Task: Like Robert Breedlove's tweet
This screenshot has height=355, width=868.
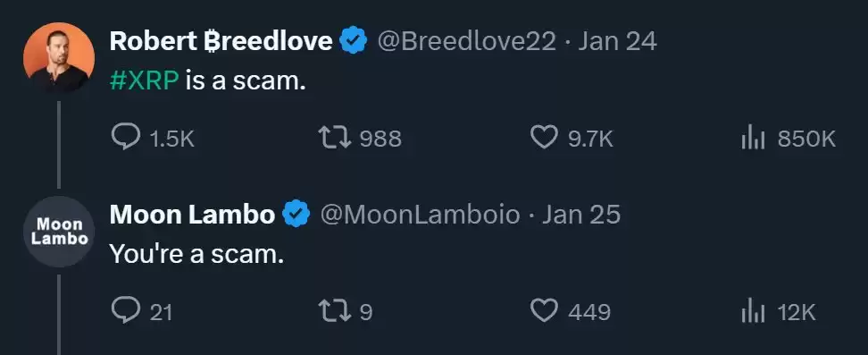Action: pyautogui.click(x=572, y=138)
